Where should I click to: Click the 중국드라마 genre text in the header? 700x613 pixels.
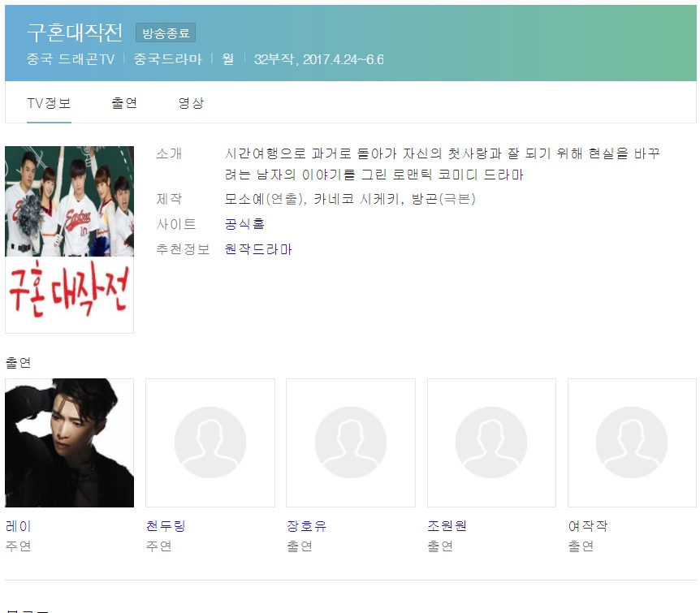point(168,59)
